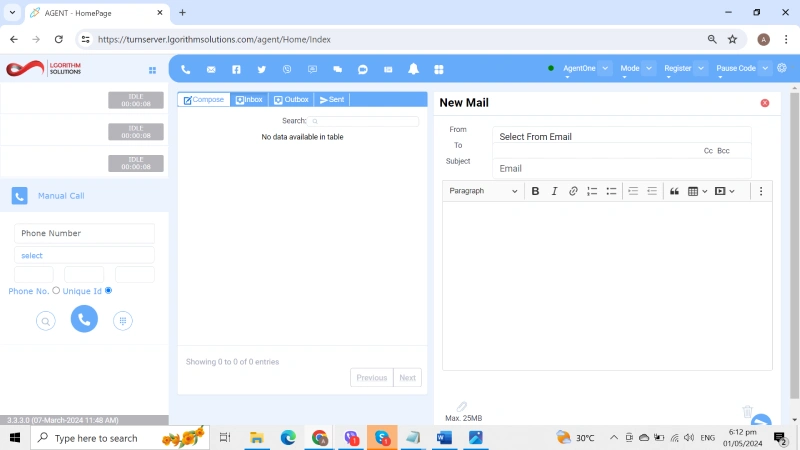Click the notification bell icon
Viewport: 800px width, 450px height.
click(413, 69)
